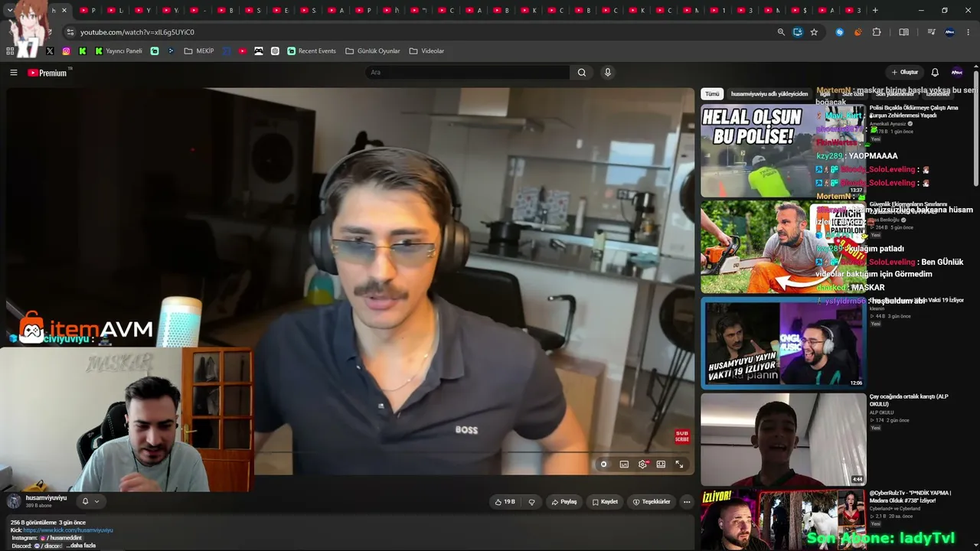This screenshot has width=980, height=551.
Task: Dislike the video
Action: click(531, 502)
